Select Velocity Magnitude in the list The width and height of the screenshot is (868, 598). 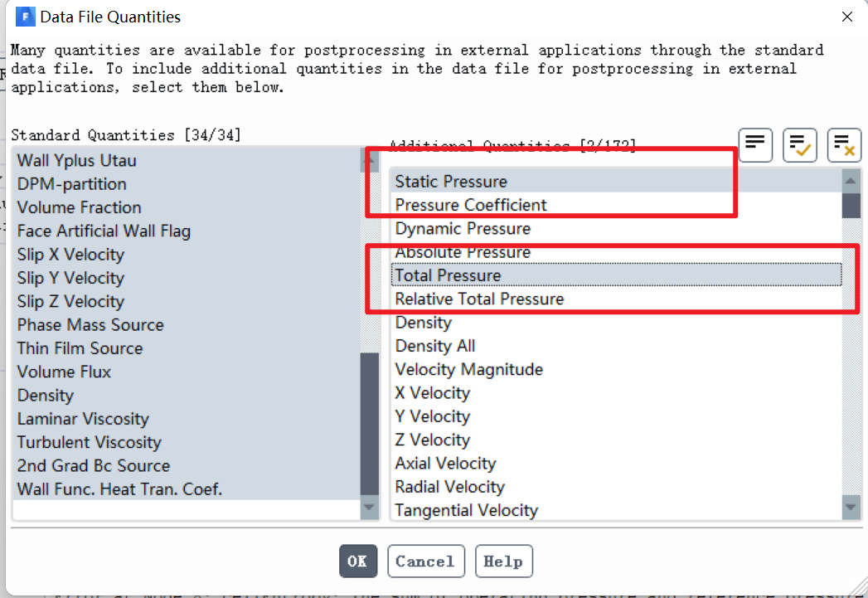tap(469, 370)
